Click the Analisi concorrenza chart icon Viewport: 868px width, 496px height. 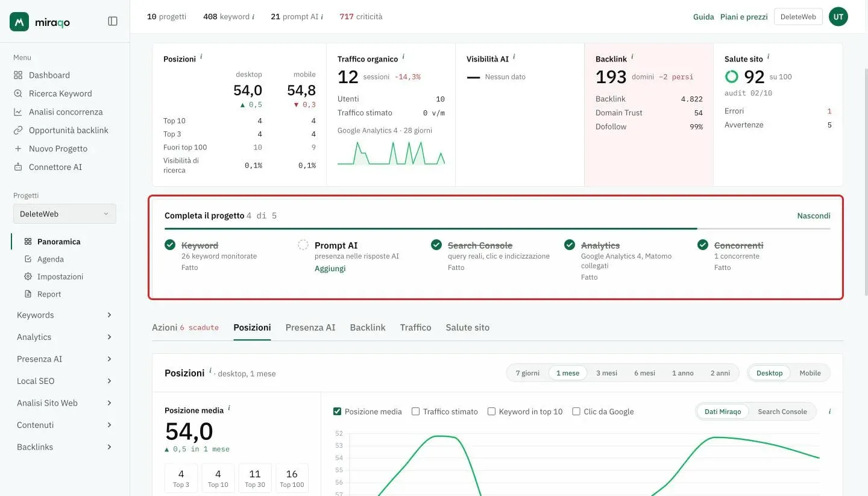point(18,112)
